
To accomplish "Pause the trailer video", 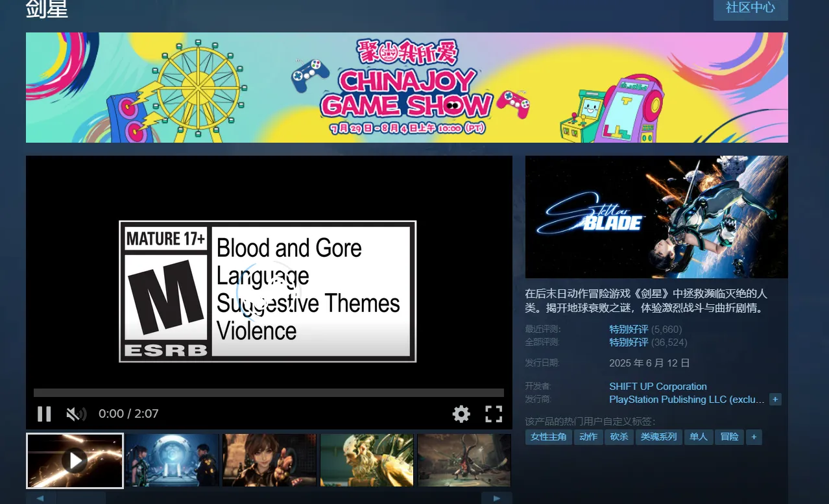I will click(44, 414).
